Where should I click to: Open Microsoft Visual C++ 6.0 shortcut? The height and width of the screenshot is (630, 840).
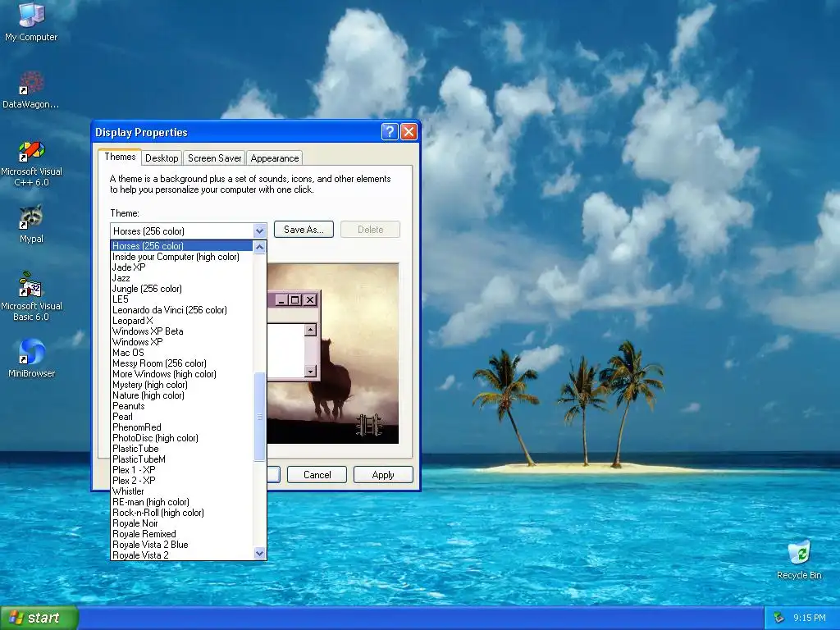(31, 163)
